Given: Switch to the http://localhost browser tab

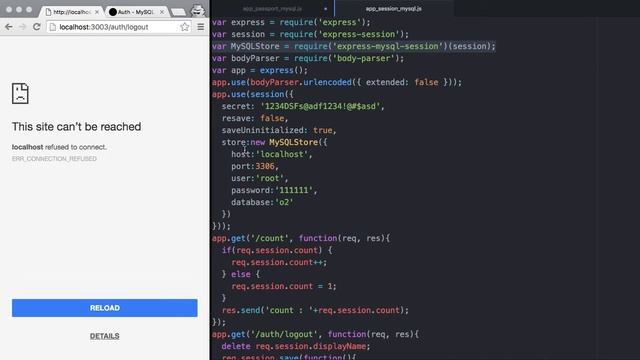Looking at the screenshot, I should click(71, 12).
